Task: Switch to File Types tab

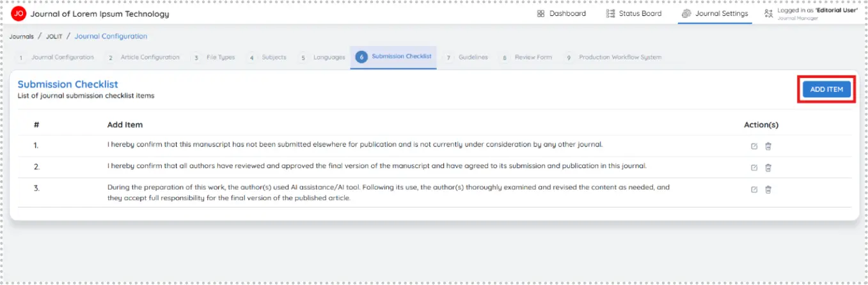Action: pos(214,58)
